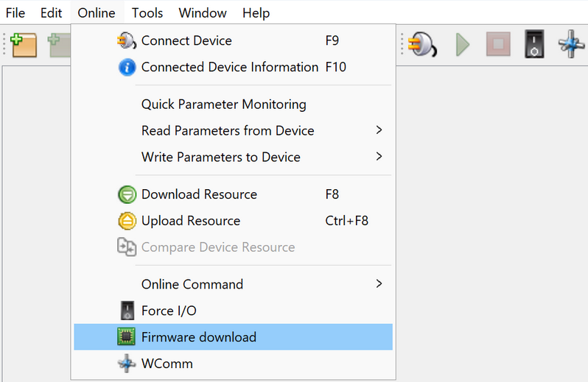Click the green Download Resource icon
588x382 pixels.
pyautogui.click(x=127, y=195)
